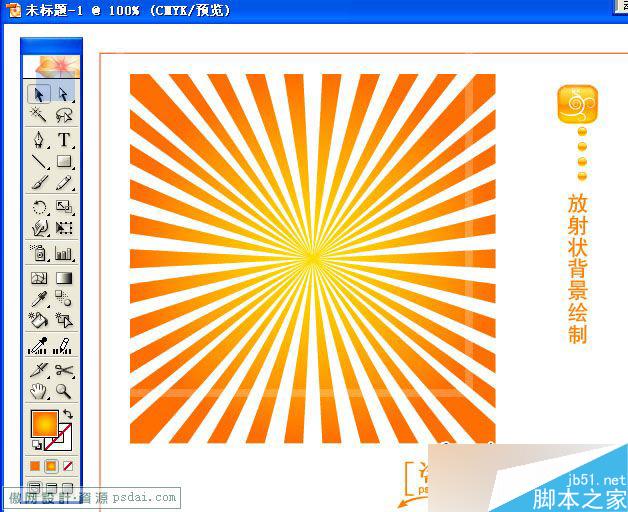The image size is (628, 512).
Task: Select the Symbol Sprayer tool
Action: click(39, 253)
